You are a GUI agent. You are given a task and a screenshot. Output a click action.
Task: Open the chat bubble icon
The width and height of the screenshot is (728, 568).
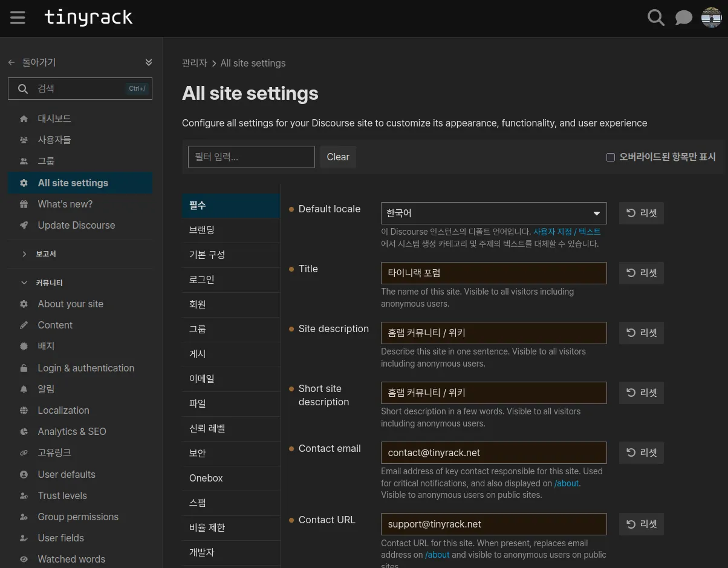683,18
